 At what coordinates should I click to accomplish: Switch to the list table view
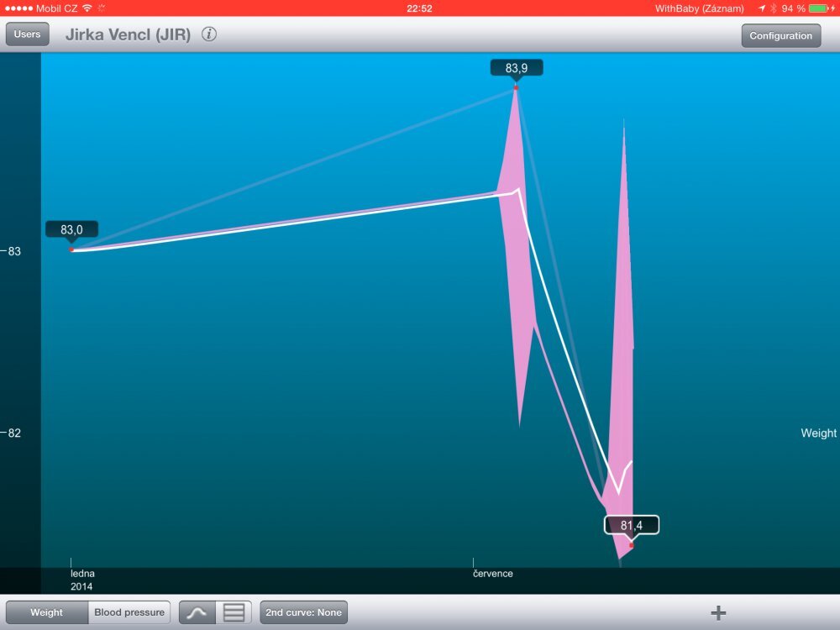click(x=234, y=612)
